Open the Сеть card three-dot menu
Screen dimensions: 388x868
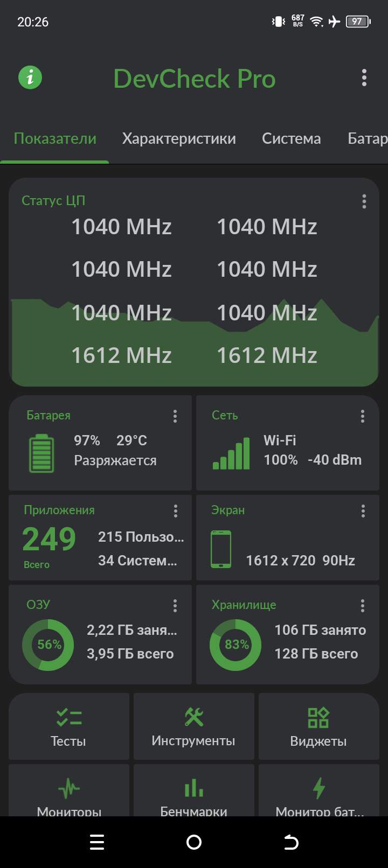[x=363, y=416]
